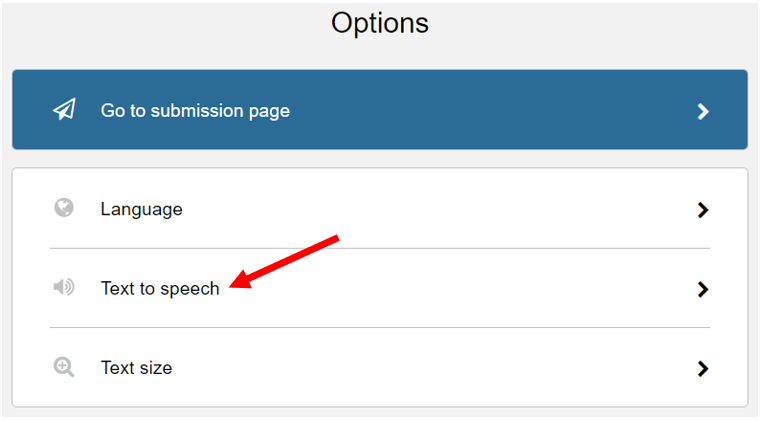Click the blue submission page button background
760x422 pixels.
coord(380,109)
